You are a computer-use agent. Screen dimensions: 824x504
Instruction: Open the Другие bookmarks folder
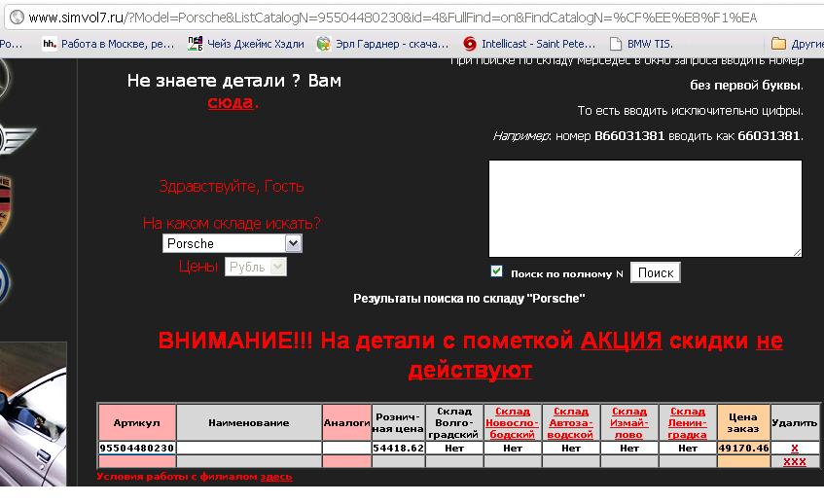coord(798,44)
